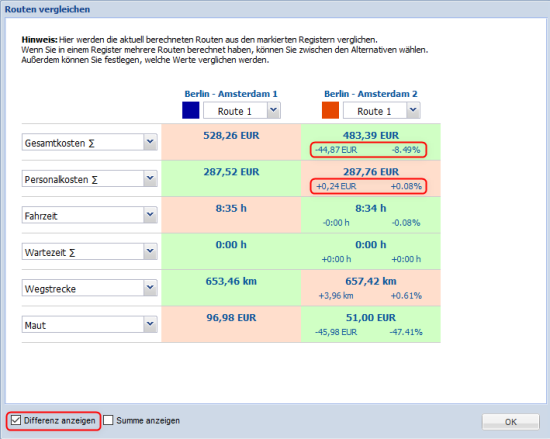Open the Wartezeit value selector
The width and height of the screenshot is (550, 439).
click(x=89, y=251)
